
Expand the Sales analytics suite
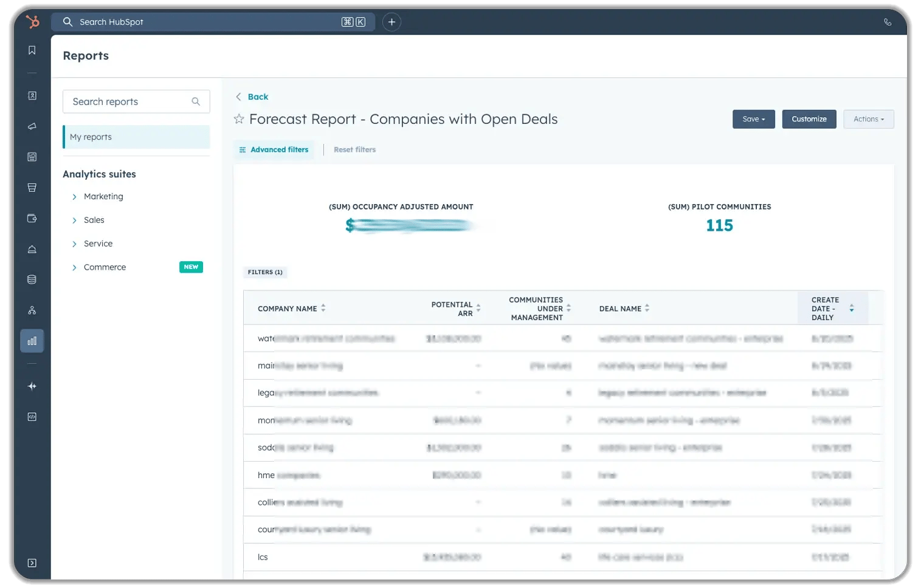coord(95,220)
